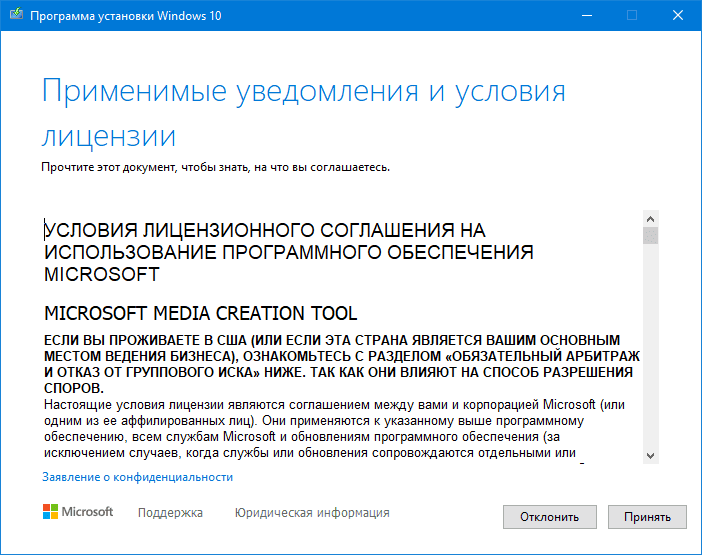The width and height of the screenshot is (702, 555).
Task: Open the Юридическая информация link
Action: point(312,513)
